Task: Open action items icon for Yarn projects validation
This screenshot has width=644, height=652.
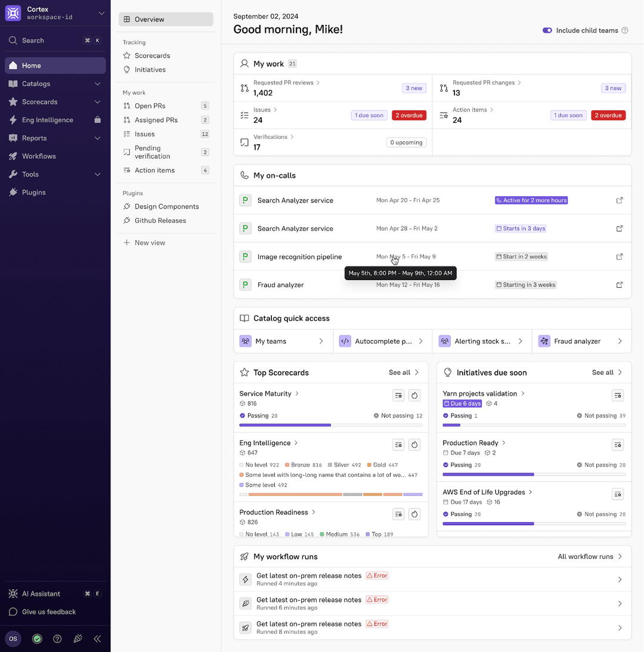Action: pyautogui.click(x=618, y=395)
